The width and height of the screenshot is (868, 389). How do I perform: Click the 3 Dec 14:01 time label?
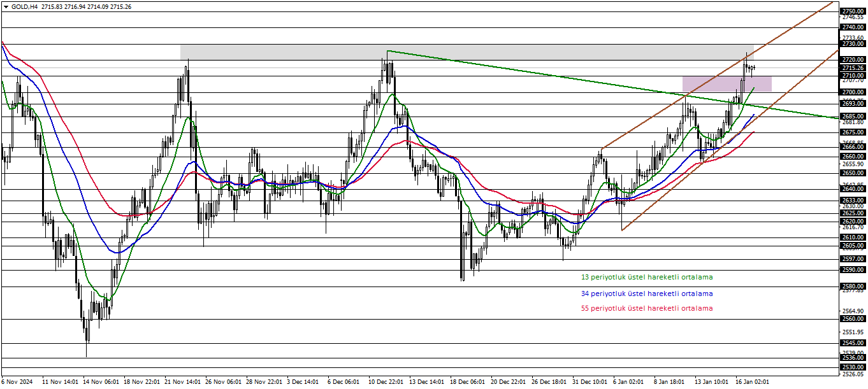pos(303,383)
